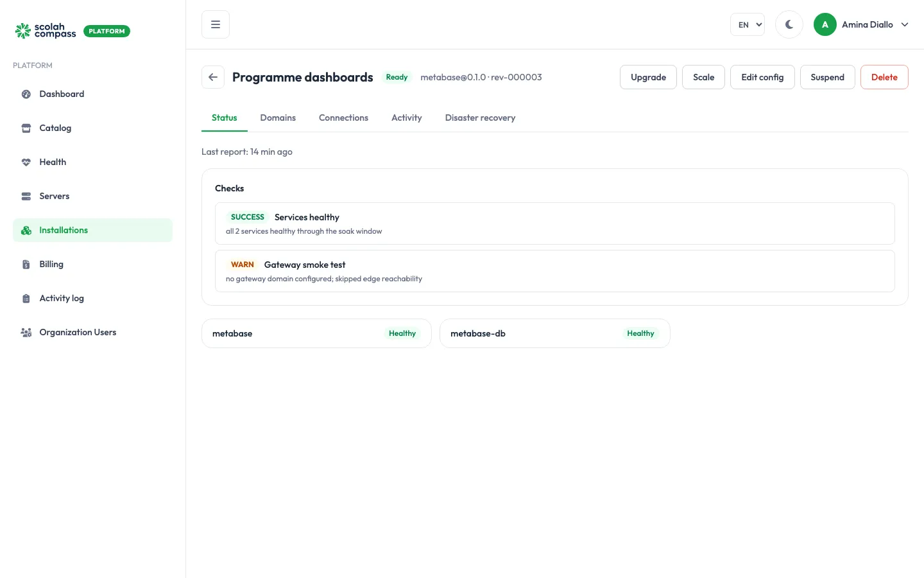Click the Scale button

(703, 77)
